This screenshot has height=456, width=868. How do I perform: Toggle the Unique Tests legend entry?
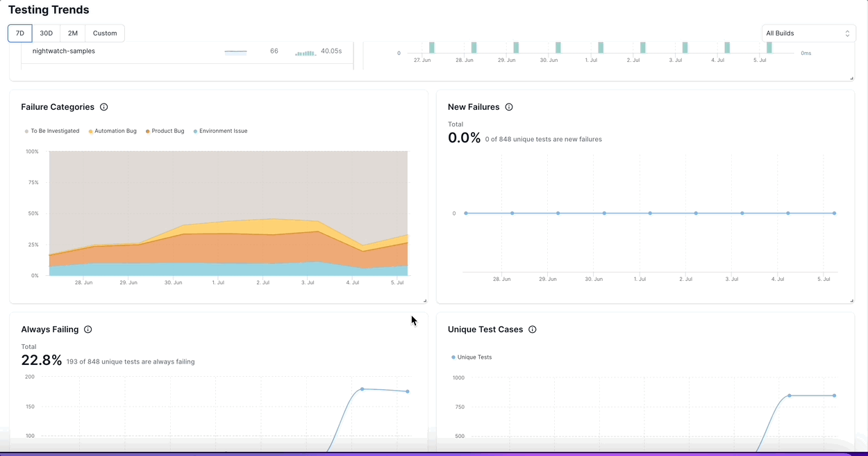coord(472,357)
